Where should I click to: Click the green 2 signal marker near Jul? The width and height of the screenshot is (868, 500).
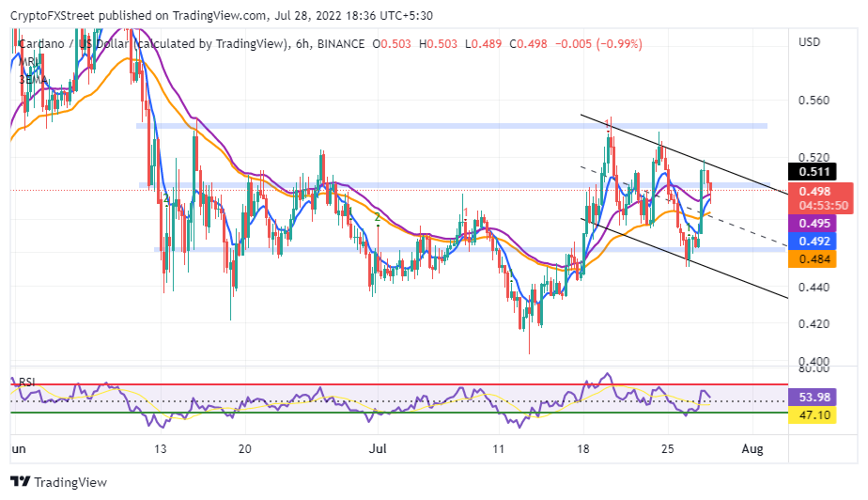click(x=378, y=217)
